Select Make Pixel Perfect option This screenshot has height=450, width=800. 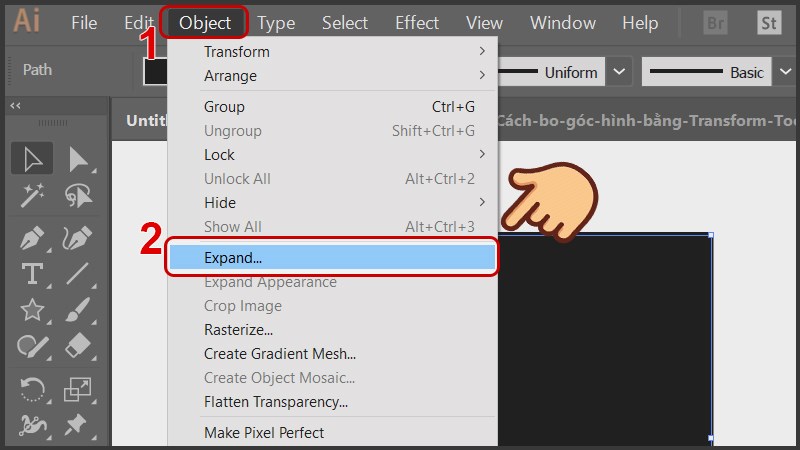(264, 432)
